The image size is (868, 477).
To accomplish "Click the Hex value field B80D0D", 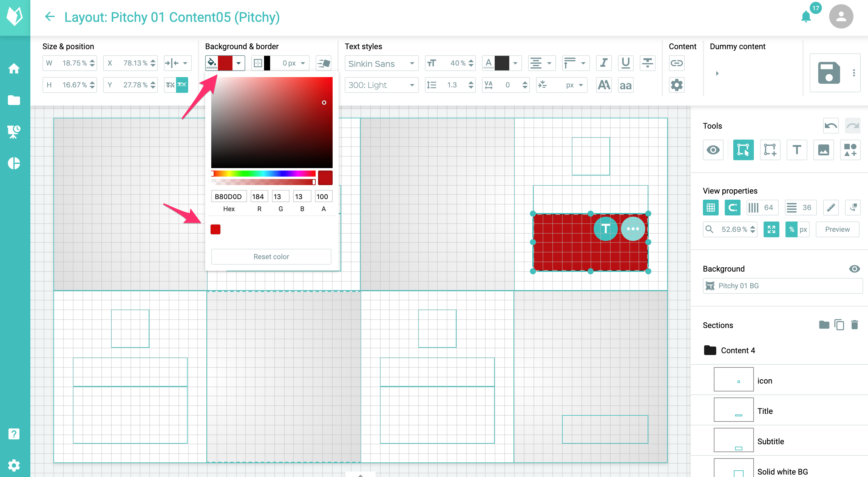I will click(x=229, y=196).
